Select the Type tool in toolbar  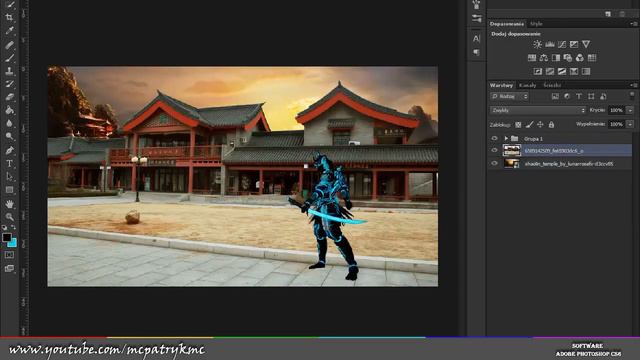click(x=9, y=164)
